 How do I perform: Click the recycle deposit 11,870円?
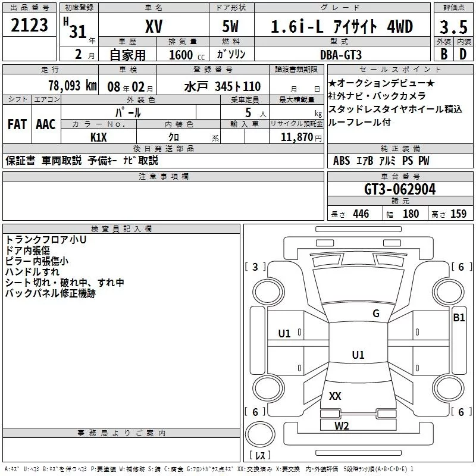pos(301,137)
